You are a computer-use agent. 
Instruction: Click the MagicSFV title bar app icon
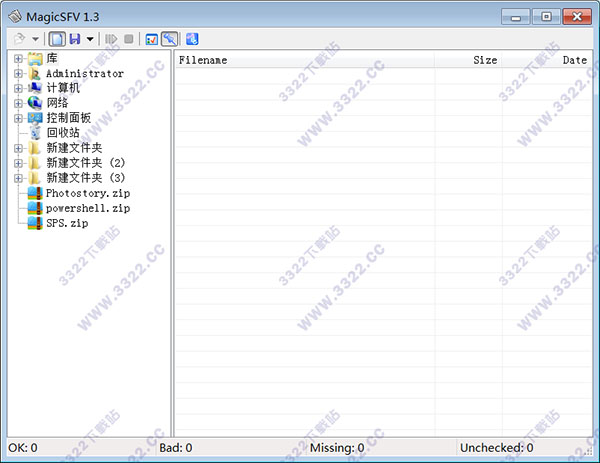tap(15, 16)
